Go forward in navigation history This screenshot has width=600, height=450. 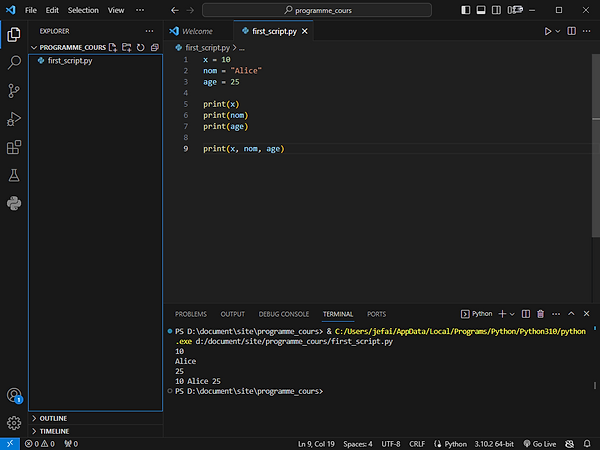pyautogui.click(x=190, y=10)
